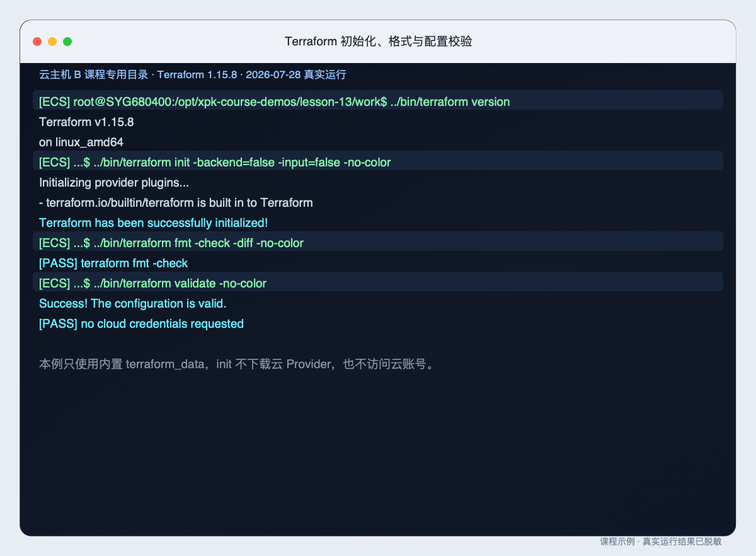Image resolution: width=756 pixels, height=556 pixels.
Task: Select the header line with Terraform 1.15.8 and date
Action: point(193,74)
